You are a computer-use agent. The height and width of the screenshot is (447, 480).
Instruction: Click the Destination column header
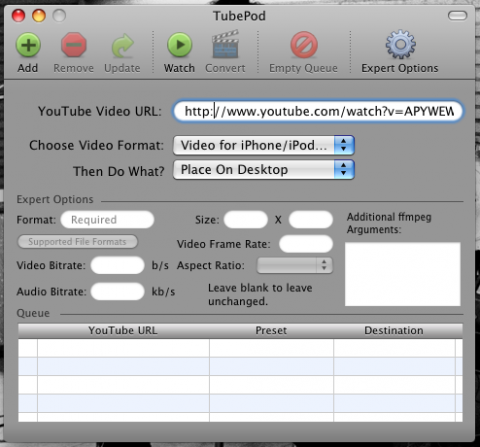click(394, 331)
